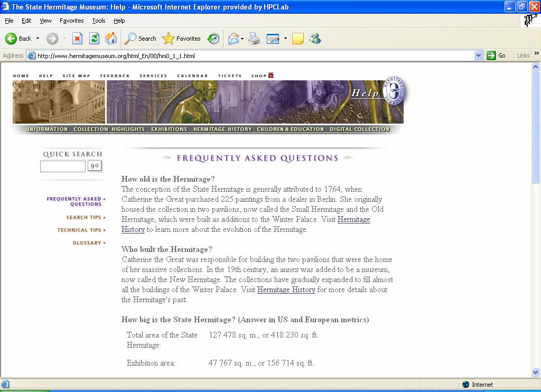Open the Tools menu

tap(99, 21)
